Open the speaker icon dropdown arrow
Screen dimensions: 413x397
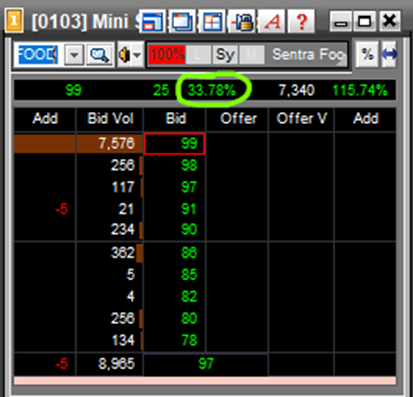[x=138, y=55]
